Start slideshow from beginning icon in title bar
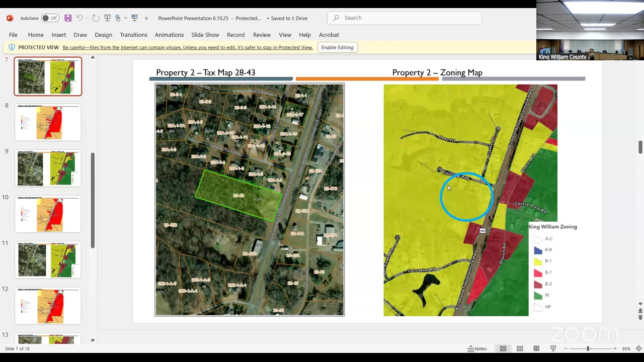 107,18
